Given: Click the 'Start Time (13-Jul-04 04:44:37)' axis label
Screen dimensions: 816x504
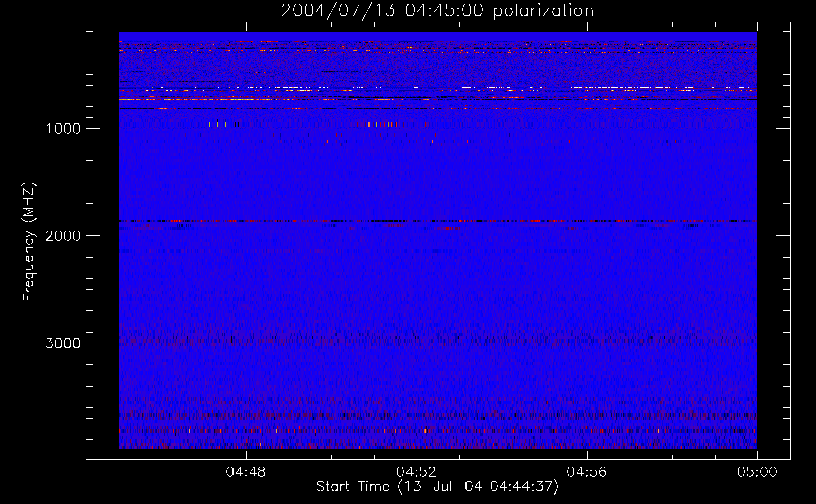Looking at the screenshot, I should click(x=437, y=487).
